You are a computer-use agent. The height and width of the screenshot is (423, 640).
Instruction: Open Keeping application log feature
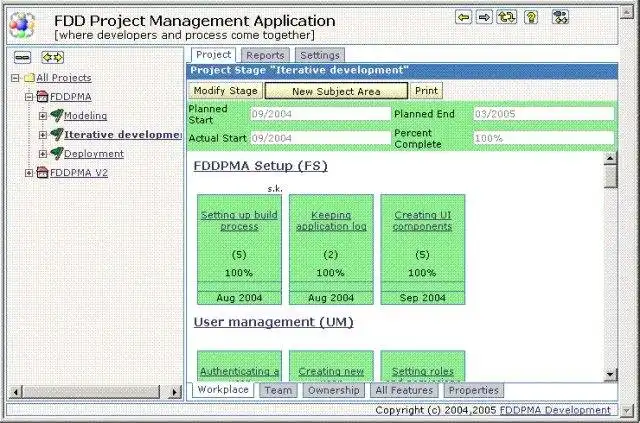click(331, 220)
